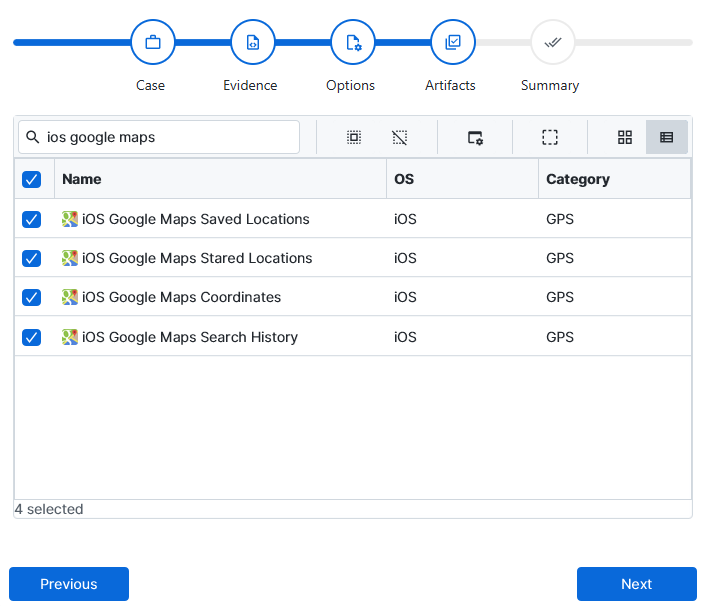The image size is (701, 606).
Task: Click the Evidence step label
Action: [250, 85]
